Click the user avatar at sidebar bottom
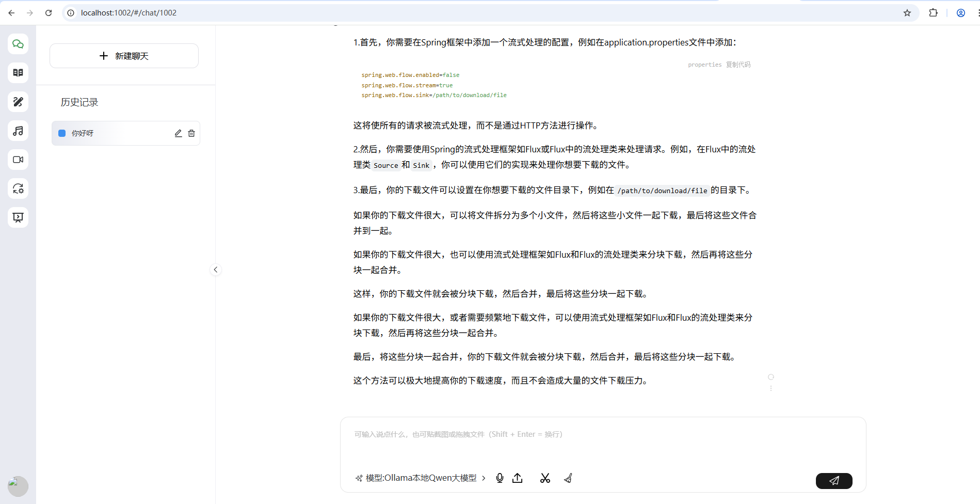The image size is (980, 504). pyautogui.click(x=18, y=486)
